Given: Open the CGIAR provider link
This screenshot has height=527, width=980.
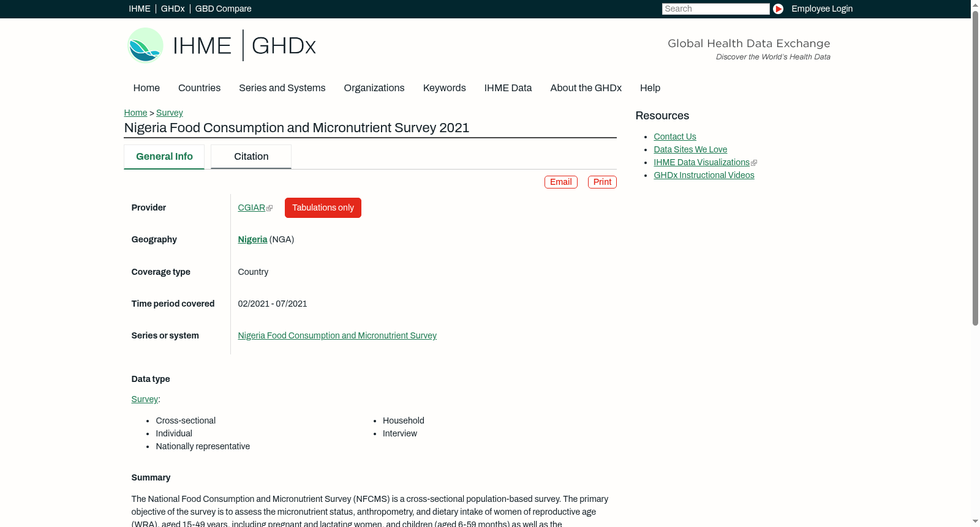Looking at the screenshot, I should [252, 208].
